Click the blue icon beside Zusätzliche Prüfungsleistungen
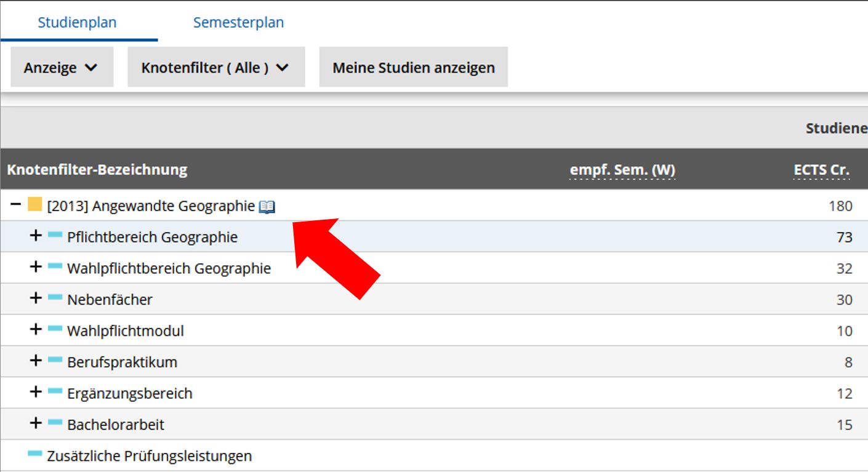Screen dimensions: 868x472 coord(35,454)
